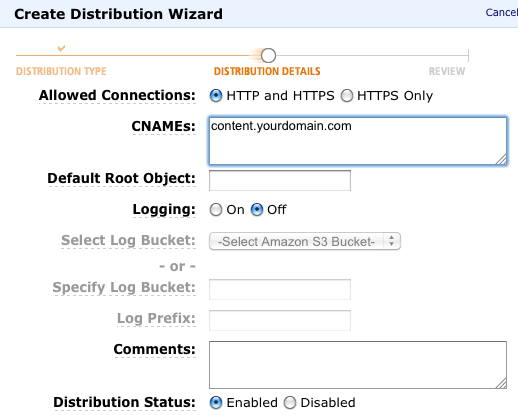This screenshot has width=518, height=415.
Task: Focus the Default Root Object field
Action: pyautogui.click(x=280, y=180)
